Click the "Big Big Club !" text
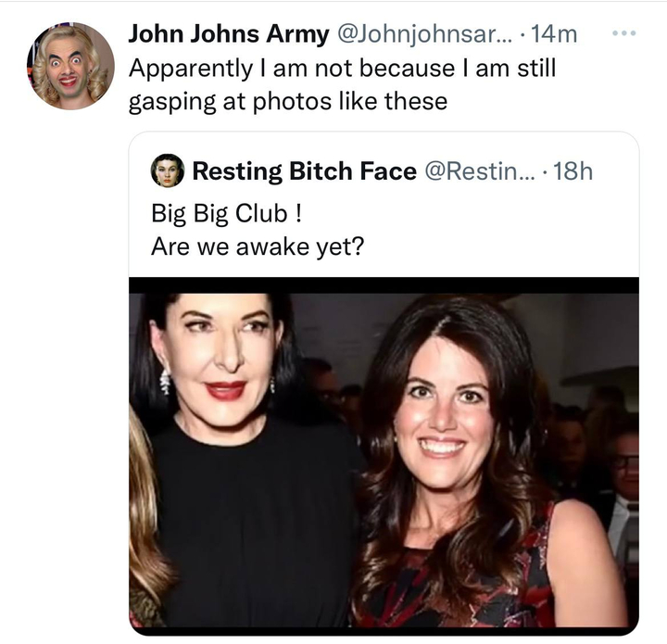This screenshot has height=644, width=667. click(x=225, y=212)
